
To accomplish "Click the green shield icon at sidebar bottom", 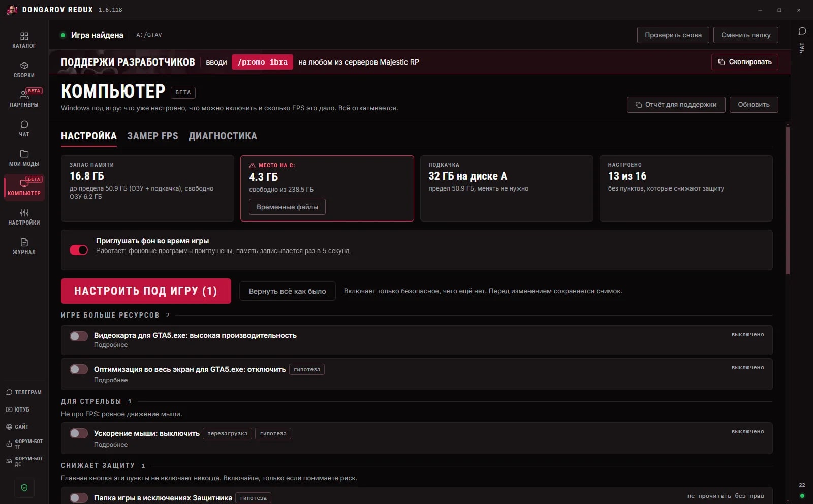I will tap(24, 488).
